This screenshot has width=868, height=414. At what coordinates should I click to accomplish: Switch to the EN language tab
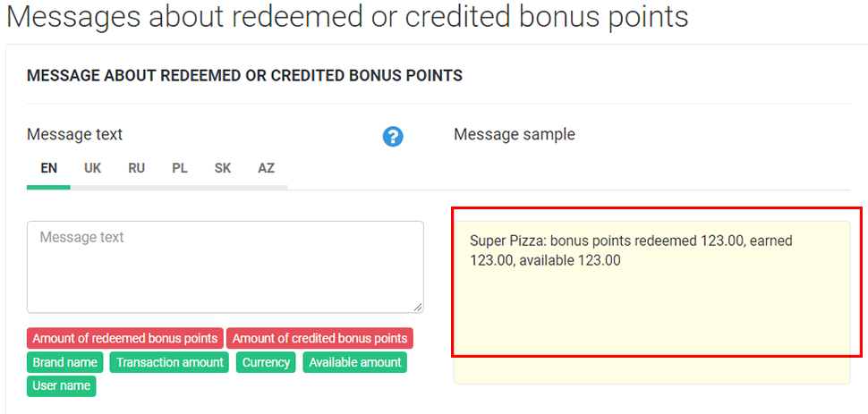(x=49, y=168)
